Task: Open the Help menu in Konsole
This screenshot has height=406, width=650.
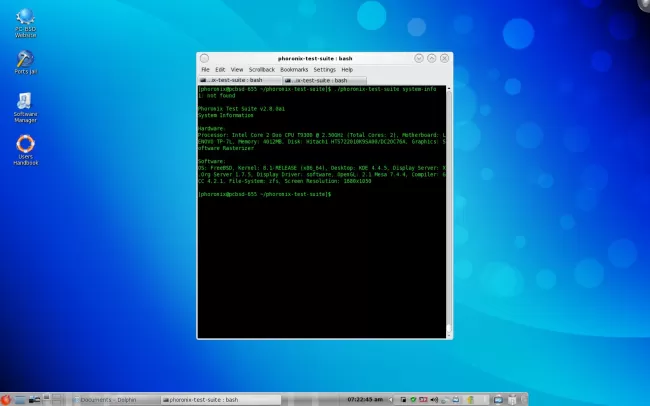Action: pos(347,70)
